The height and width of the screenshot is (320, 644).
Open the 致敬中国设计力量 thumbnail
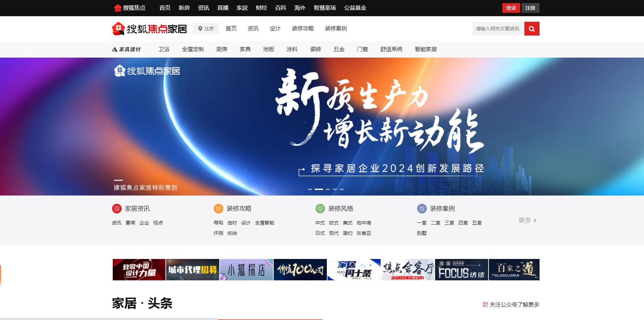139,270
